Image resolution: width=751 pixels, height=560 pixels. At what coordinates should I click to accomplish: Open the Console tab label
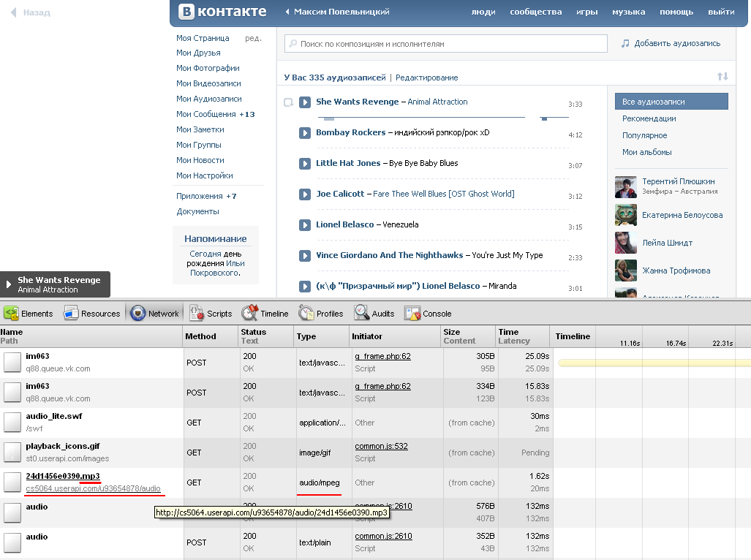pos(437,314)
